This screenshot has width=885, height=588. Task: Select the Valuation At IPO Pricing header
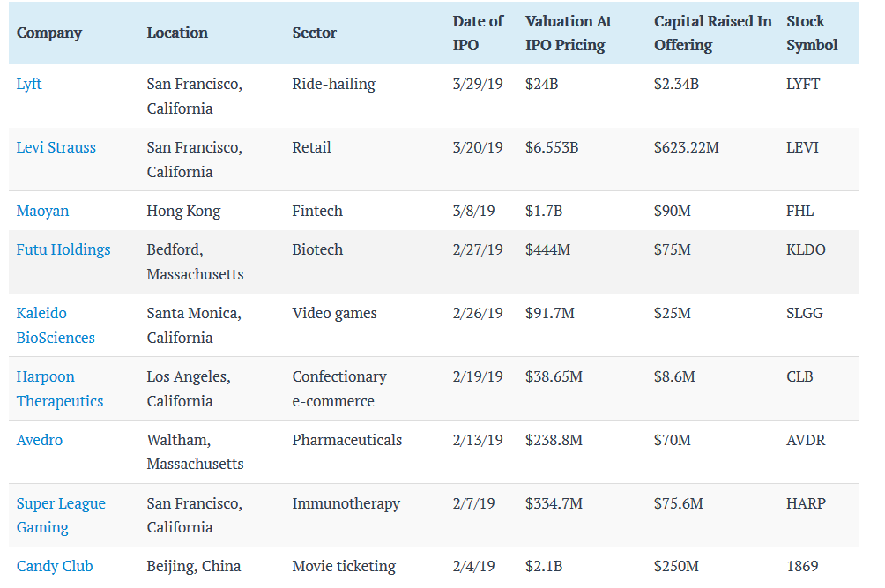[569, 33]
